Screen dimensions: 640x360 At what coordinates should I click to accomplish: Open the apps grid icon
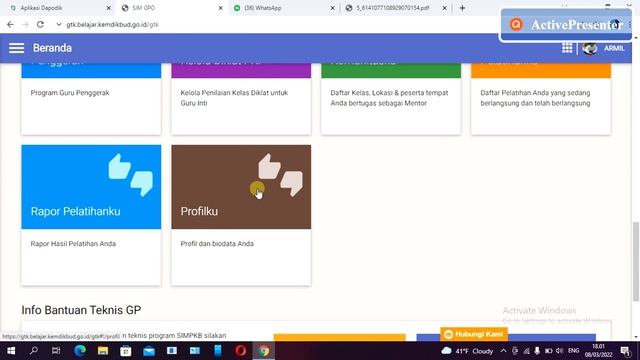pyautogui.click(x=567, y=48)
